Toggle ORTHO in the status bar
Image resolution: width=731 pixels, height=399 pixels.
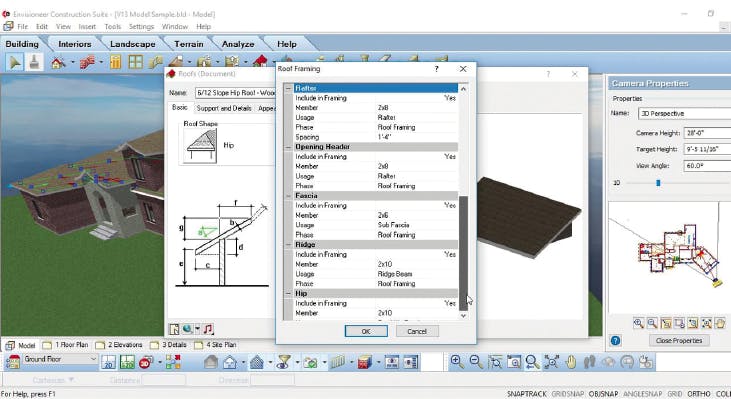(698, 394)
